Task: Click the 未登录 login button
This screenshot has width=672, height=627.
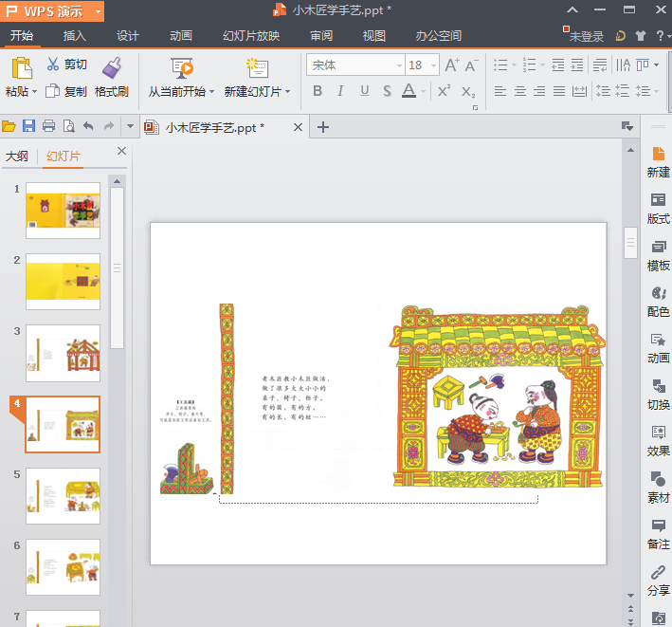Action: coord(585,36)
